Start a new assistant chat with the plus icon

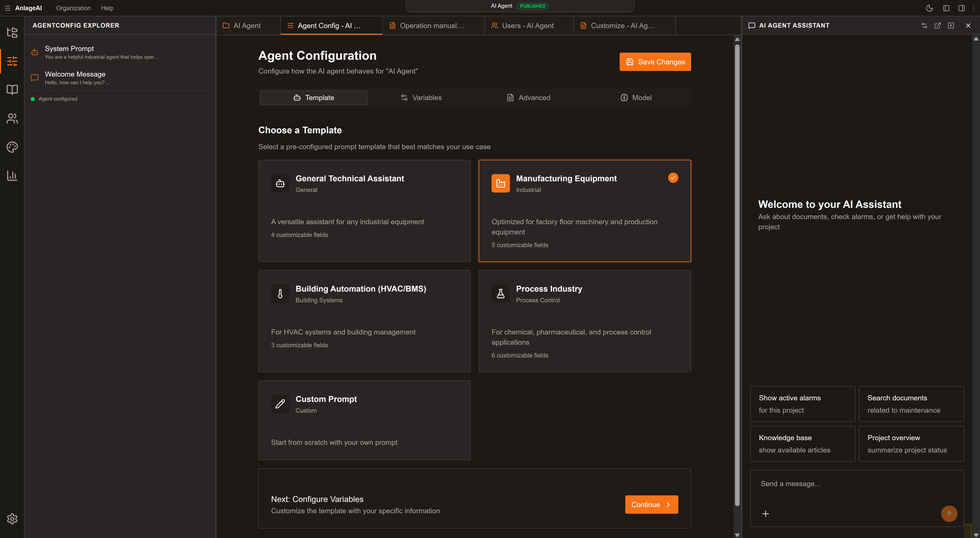951,26
